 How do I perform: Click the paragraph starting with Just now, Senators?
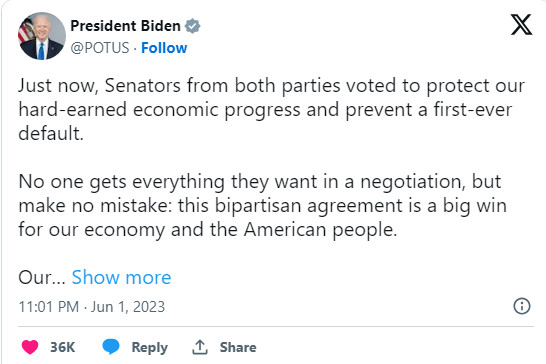tap(272, 109)
